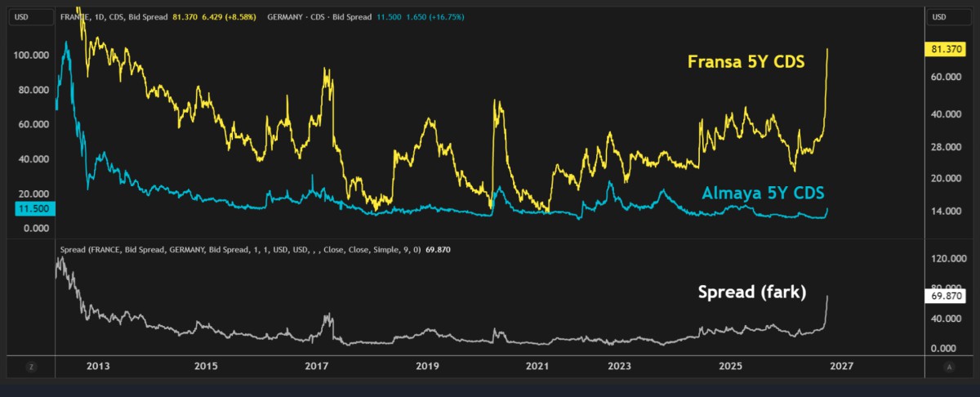The width and height of the screenshot is (980, 397).
Task: Click the Spread (fark) annotation text
Action: [x=751, y=292]
